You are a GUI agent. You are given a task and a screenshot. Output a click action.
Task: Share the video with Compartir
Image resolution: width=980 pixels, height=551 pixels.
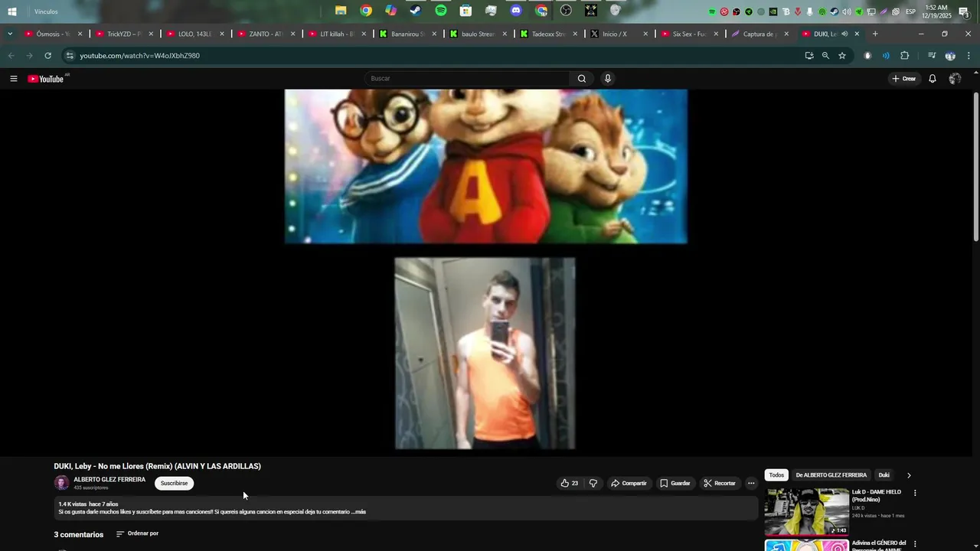coord(629,483)
